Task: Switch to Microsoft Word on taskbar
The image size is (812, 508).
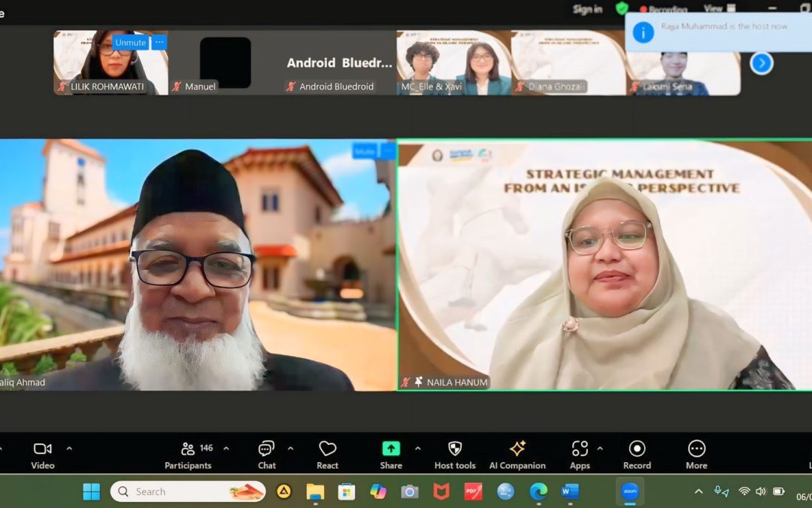Action: coord(570,491)
